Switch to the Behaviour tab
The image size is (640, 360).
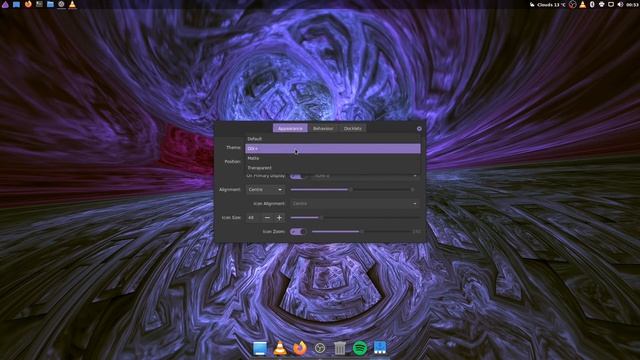(323, 129)
